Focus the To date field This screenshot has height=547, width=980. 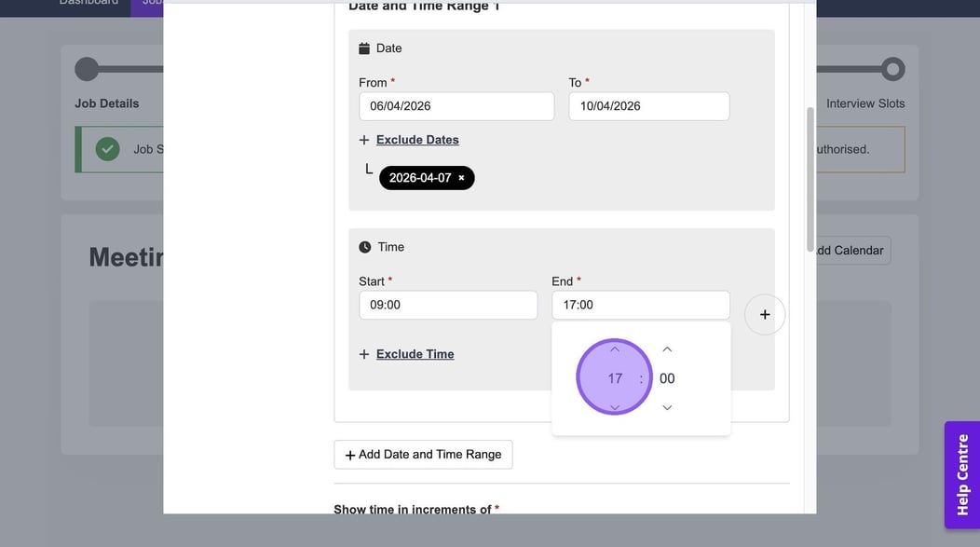[x=648, y=106]
